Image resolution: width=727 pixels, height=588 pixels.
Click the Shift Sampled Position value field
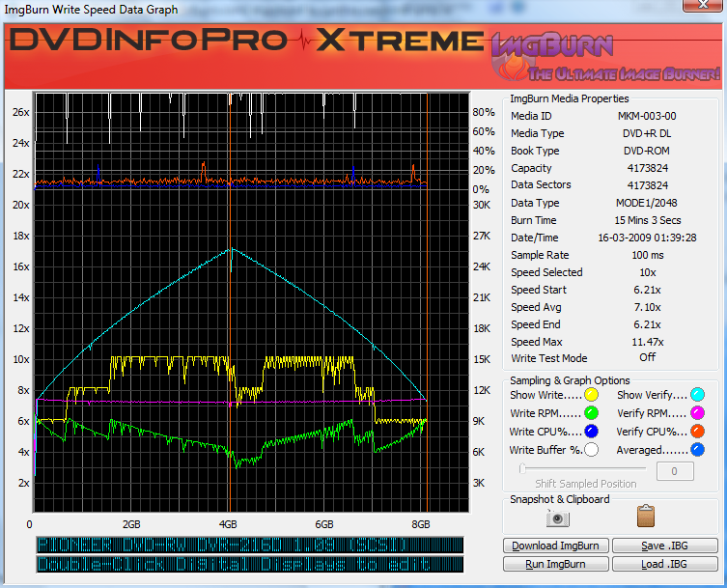(x=675, y=471)
